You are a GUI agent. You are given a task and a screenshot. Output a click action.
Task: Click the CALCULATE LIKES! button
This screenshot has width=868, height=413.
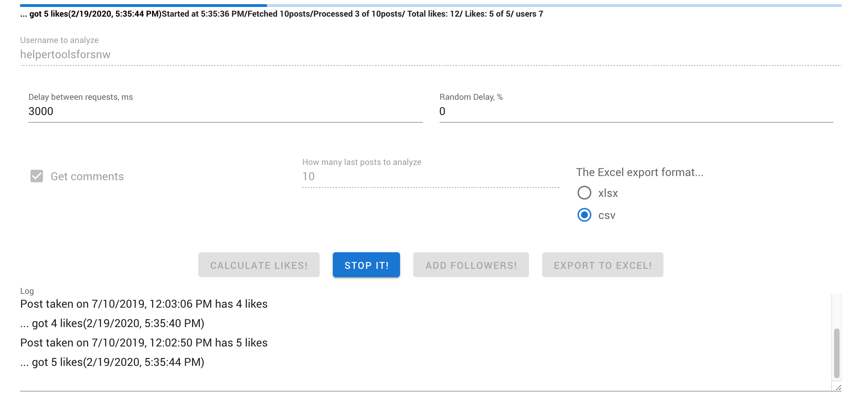tap(259, 265)
